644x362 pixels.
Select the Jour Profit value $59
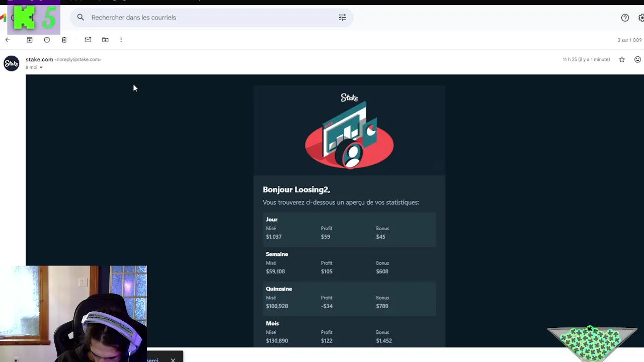[326, 237]
